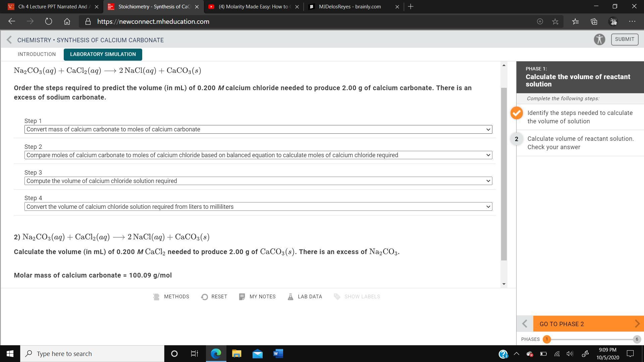The image size is (644, 362).
Task: Expand the Step 2 dropdown
Action: tap(258, 155)
